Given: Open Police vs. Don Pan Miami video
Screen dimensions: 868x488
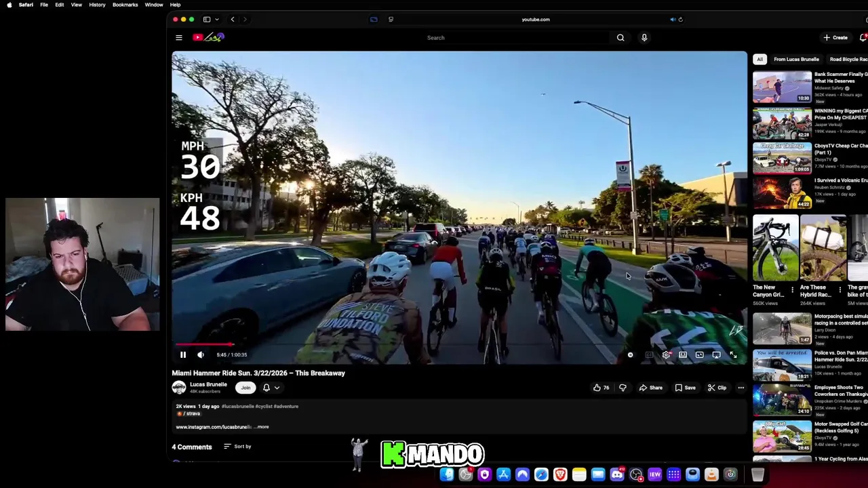Looking at the screenshot, I should pos(782,365).
